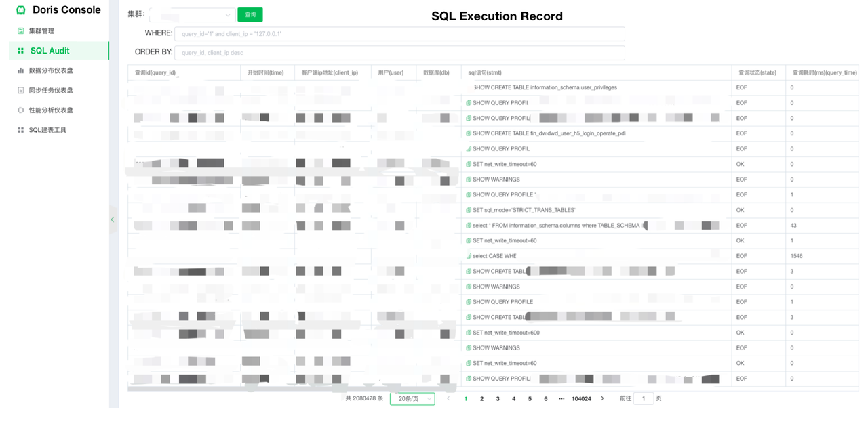Click the 性能分析仪表盘 chip icon
The width and height of the screenshot is (868, 422).
[x=21, y=110]
